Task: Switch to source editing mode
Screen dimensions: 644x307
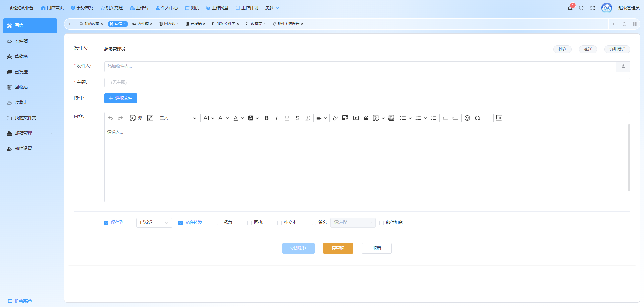Action: coord(136,118)
